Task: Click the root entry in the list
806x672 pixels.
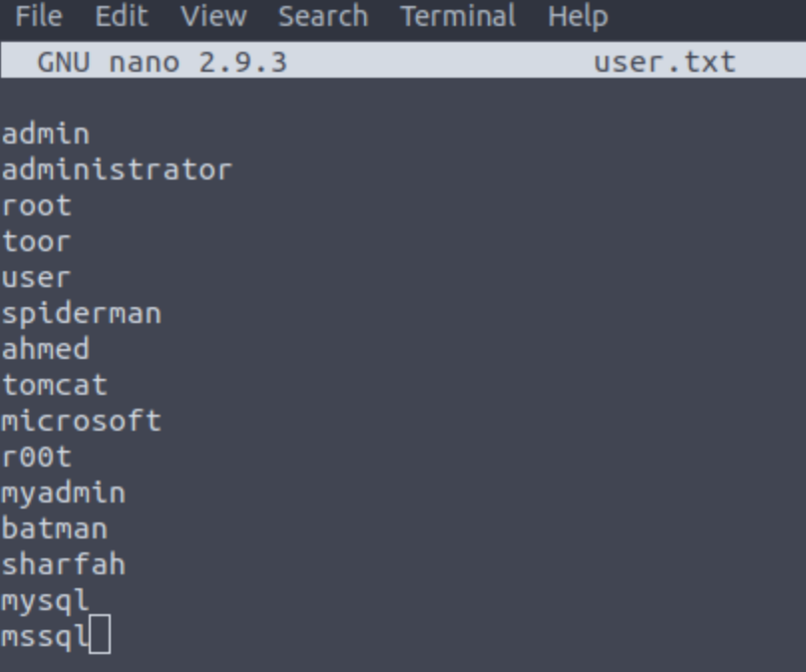Action: pyautogui.click(x=37, y=206)
